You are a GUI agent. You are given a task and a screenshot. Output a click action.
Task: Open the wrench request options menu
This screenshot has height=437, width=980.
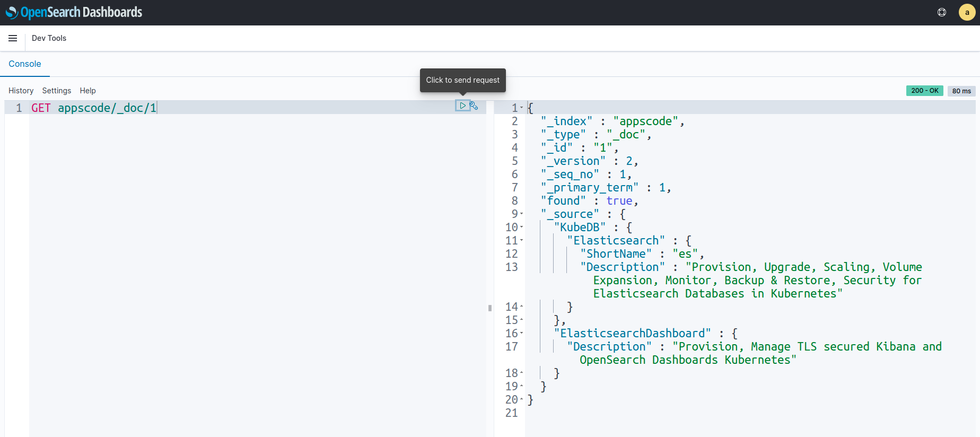(x=474, y=106)
